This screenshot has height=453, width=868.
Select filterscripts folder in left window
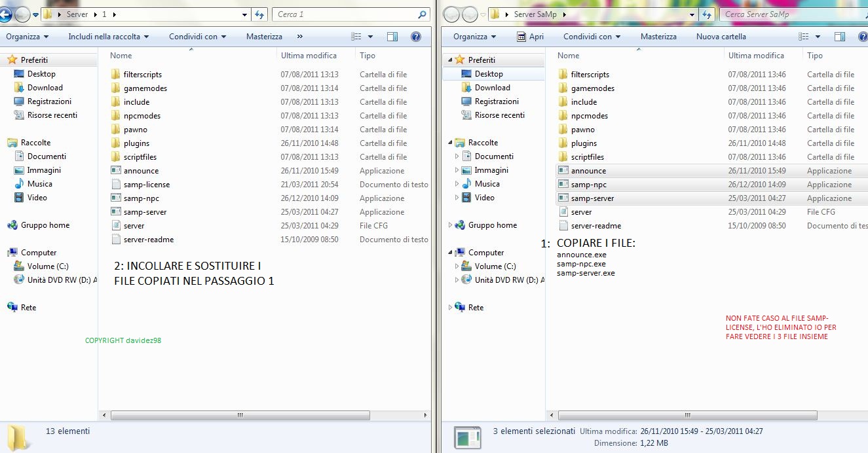point(142,75)
